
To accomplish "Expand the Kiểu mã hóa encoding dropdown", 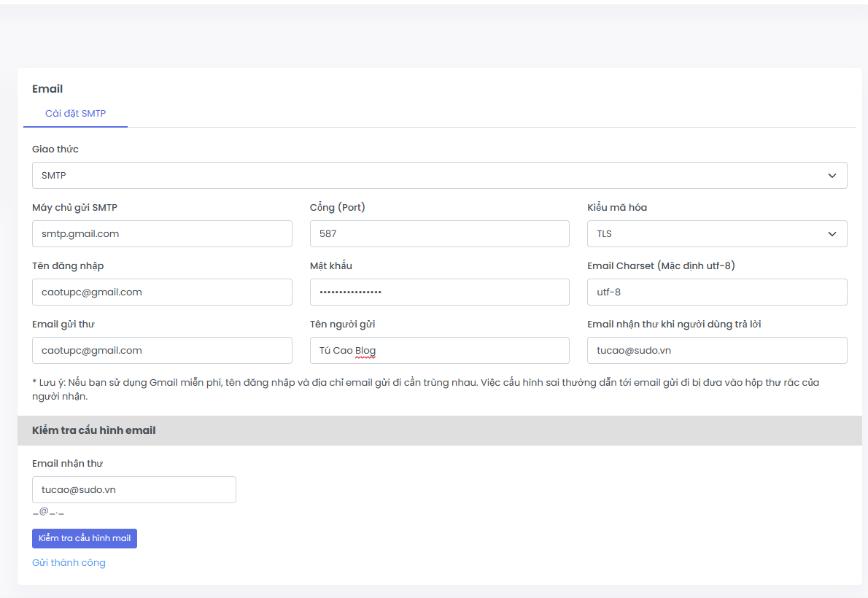I will [x=717, y=233].
